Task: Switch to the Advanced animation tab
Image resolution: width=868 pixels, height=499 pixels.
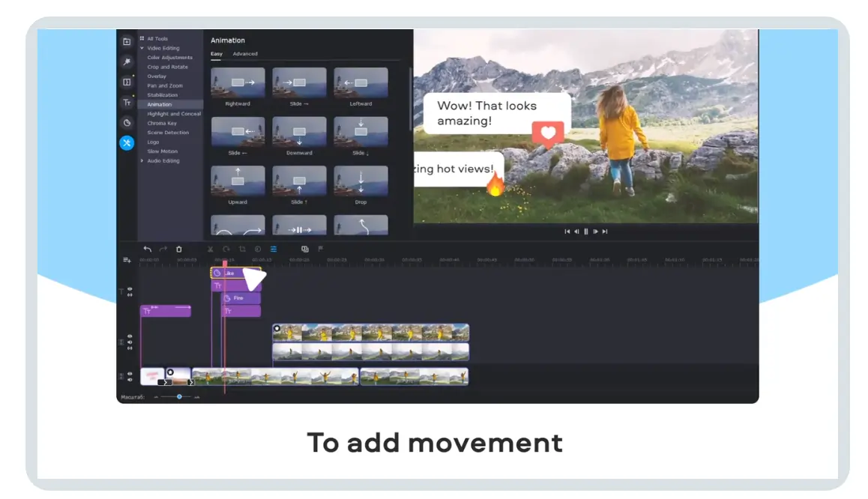Action: pyautogui.click(x=245, y=54)
